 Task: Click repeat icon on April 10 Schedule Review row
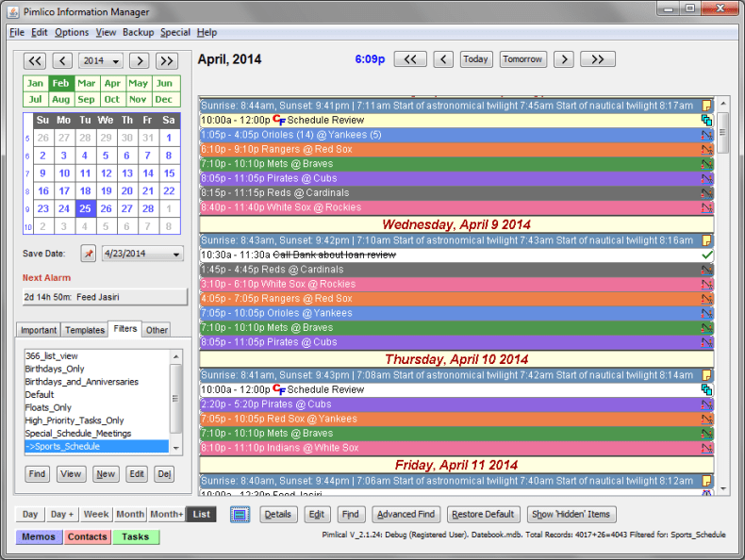click(x=706, y=390)
